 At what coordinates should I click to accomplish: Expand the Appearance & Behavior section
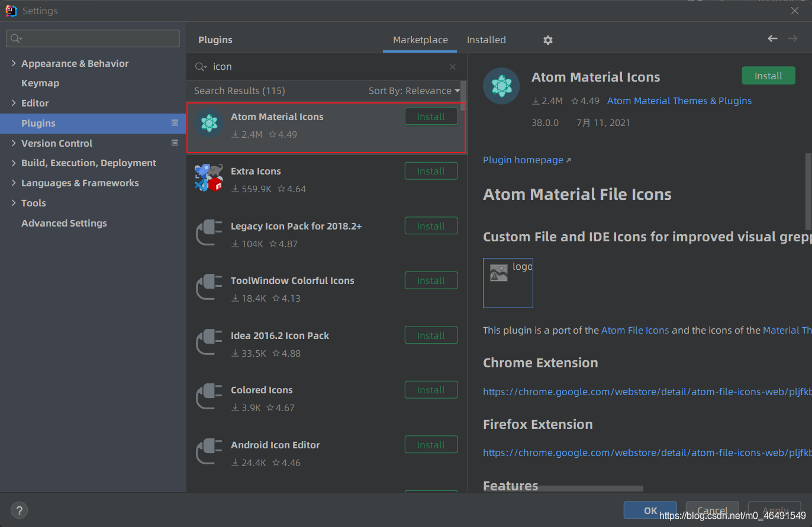14,63
